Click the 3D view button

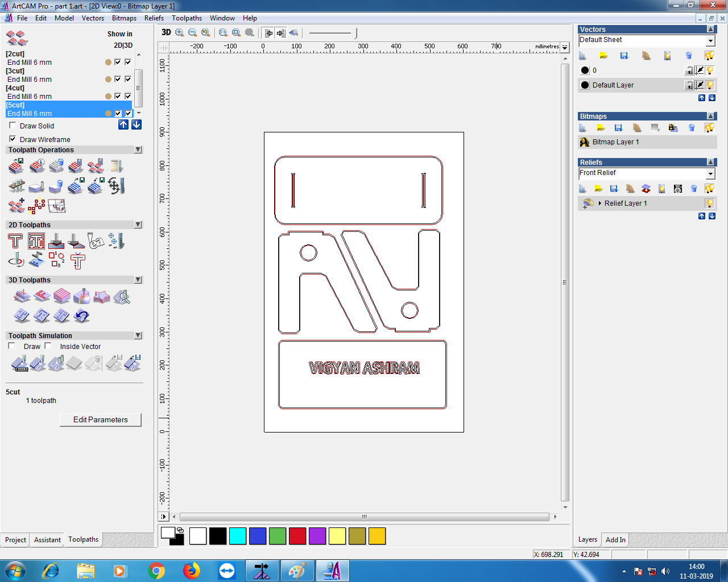[166, 32]
